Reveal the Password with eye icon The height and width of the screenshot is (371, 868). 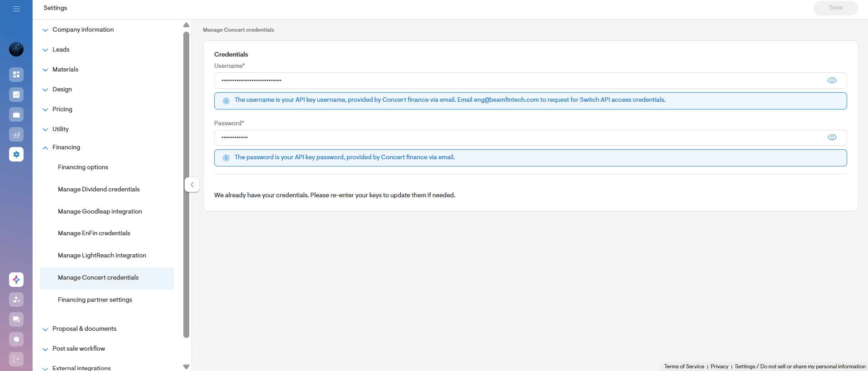832,138
